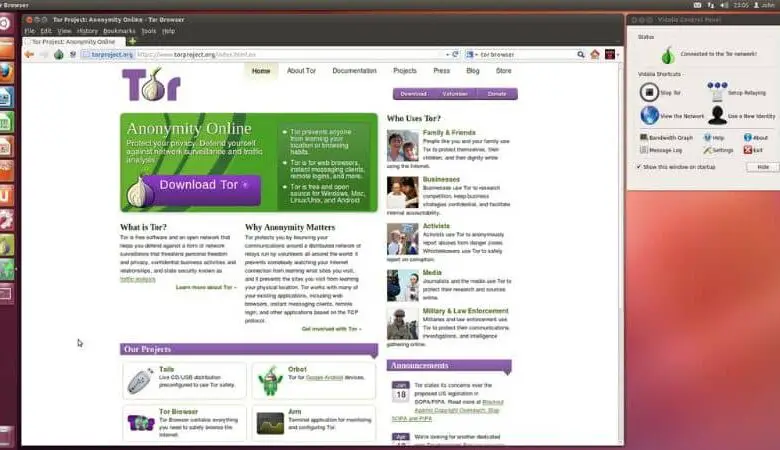Open Vidalia Settings
780x450 pixels.
(x=718, y=150)
